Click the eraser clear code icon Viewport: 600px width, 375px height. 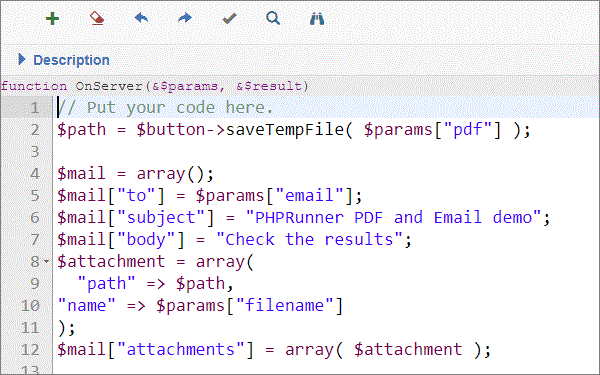pyautogui.click(x=97, y=18)
